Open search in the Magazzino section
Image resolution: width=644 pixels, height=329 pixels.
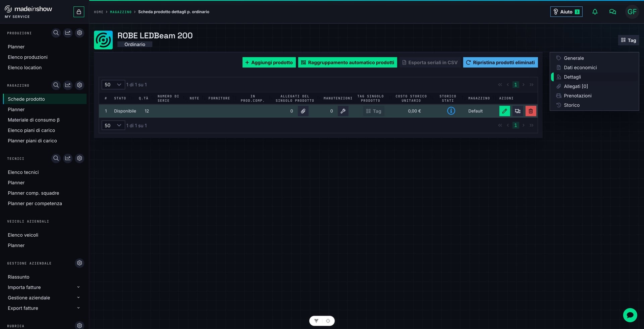click(56, 85)
